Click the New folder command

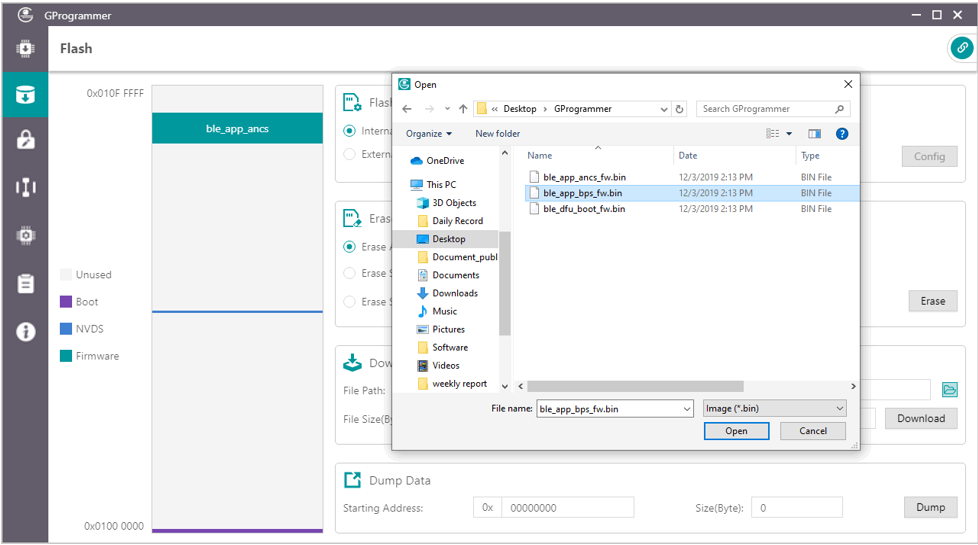tap(497, 133)
